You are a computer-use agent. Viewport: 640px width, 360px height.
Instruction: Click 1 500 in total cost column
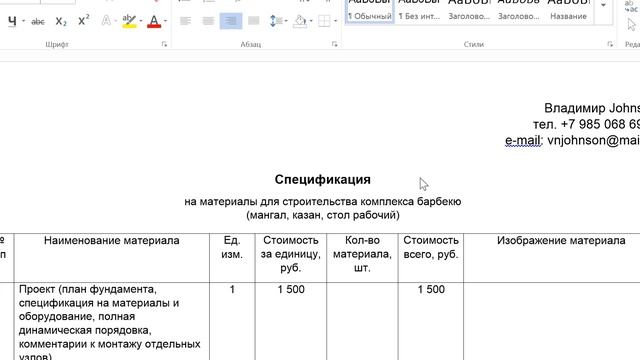point(431,289)
